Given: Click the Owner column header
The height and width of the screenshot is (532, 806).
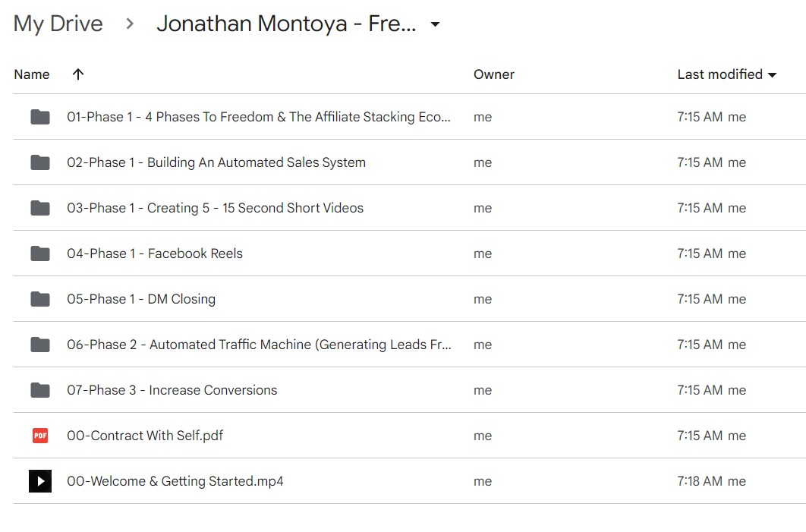Looking at the screenshot, I should click(x=493, y=74).
